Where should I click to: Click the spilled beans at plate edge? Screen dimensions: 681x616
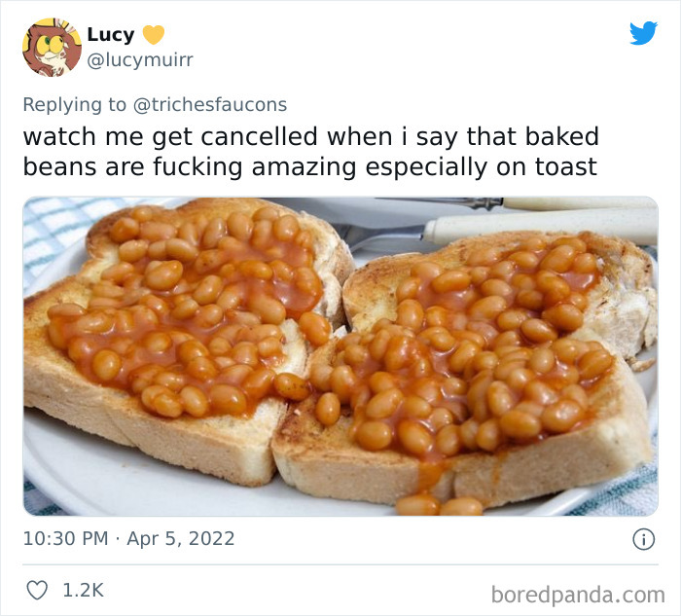(x=439, y=505)
